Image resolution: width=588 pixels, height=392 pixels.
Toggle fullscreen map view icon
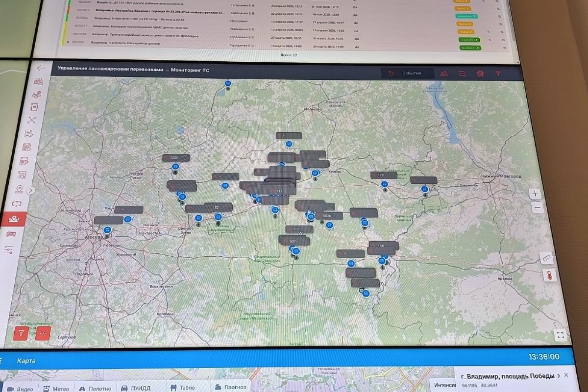click(561, 336)
